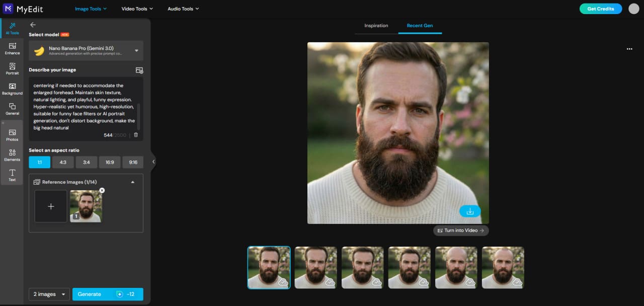
Task: Download the generated portrait image
Action: click(469, 211)
